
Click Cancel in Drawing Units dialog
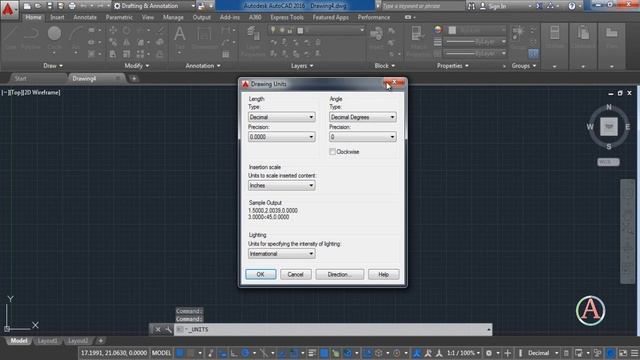(x=295, y=274)
